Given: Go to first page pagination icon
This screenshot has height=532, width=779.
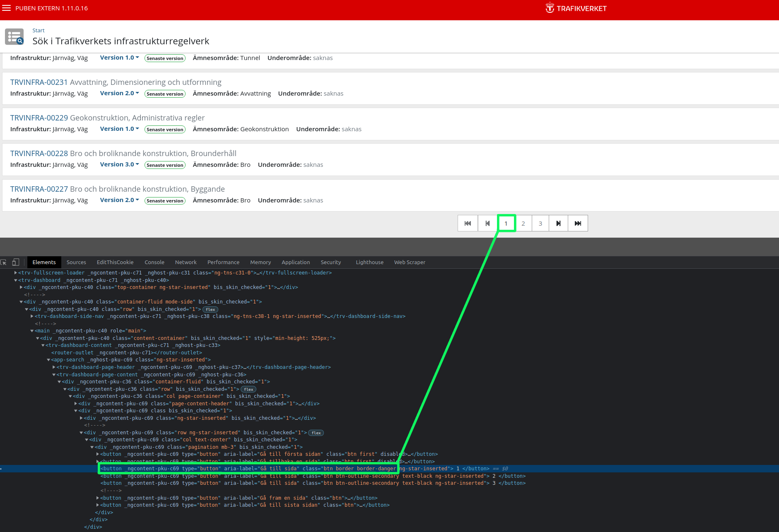Looking at the screenshot, I should (x=468, y=224).
